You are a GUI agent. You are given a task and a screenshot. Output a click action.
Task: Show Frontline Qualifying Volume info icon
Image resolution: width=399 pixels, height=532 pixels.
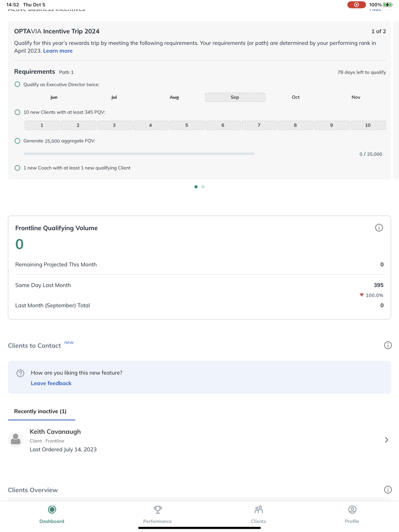click(x=379, y=228)
